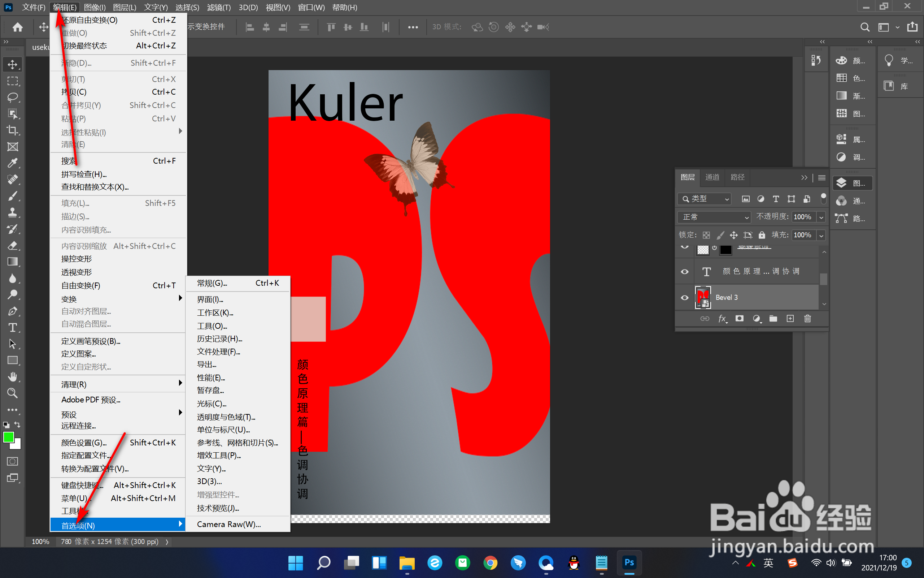This screenshot has width=924, height=578.
Task: Select the Pen tool
Action: click(13, 311)
